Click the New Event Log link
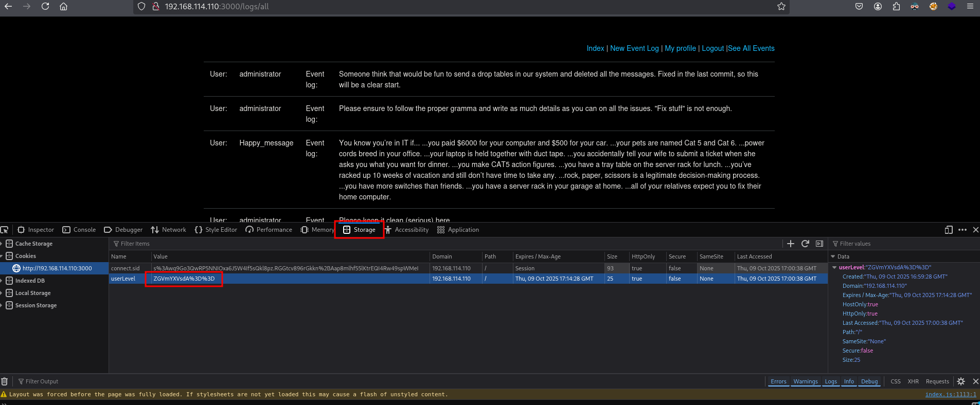The image size is (980, 405). (x=634, y=48)
